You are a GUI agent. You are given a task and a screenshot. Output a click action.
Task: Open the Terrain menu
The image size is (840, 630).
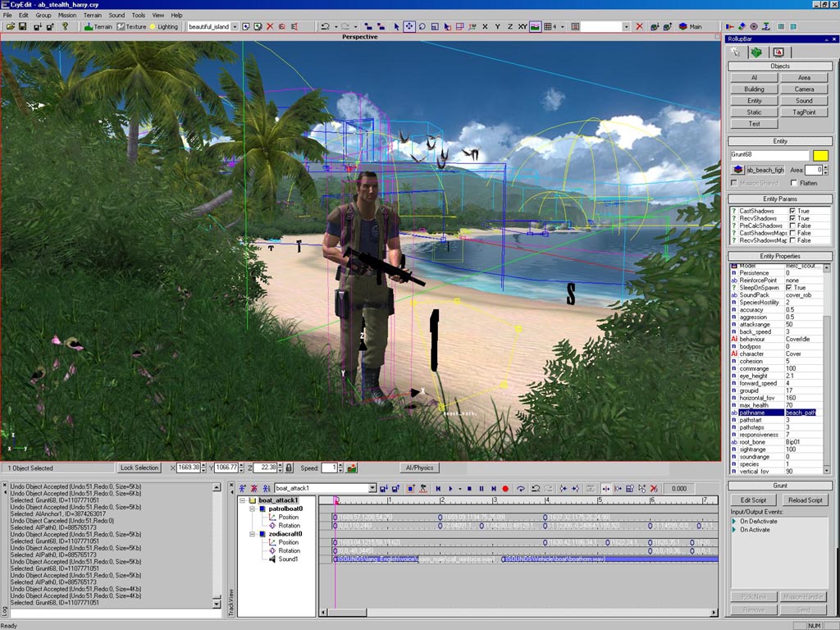click(93, 15)
